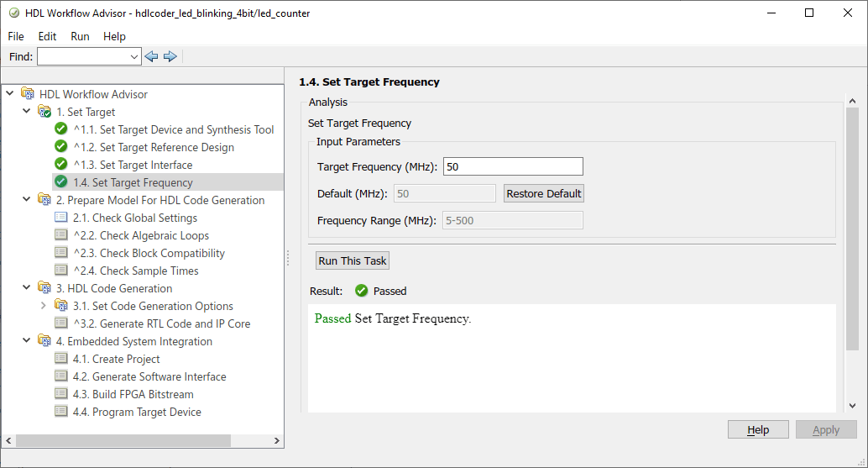Screen dimensions: 868x468
Task: Open the Run menu
Action: pos(80,36)
